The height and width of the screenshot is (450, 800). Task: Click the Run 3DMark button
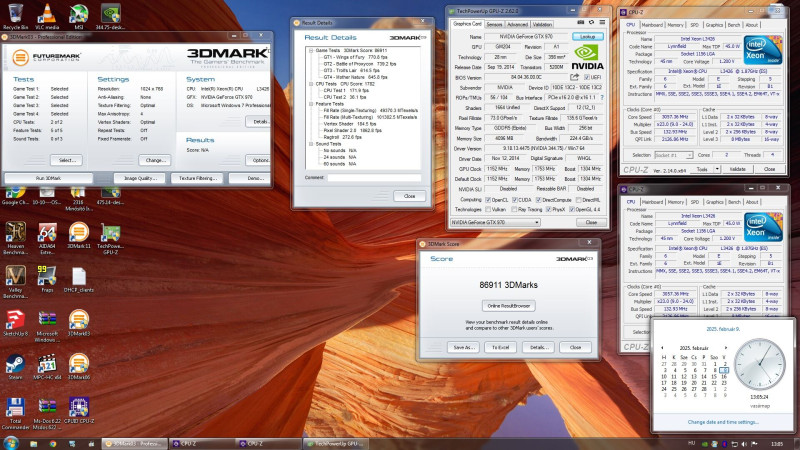[48, 178]
